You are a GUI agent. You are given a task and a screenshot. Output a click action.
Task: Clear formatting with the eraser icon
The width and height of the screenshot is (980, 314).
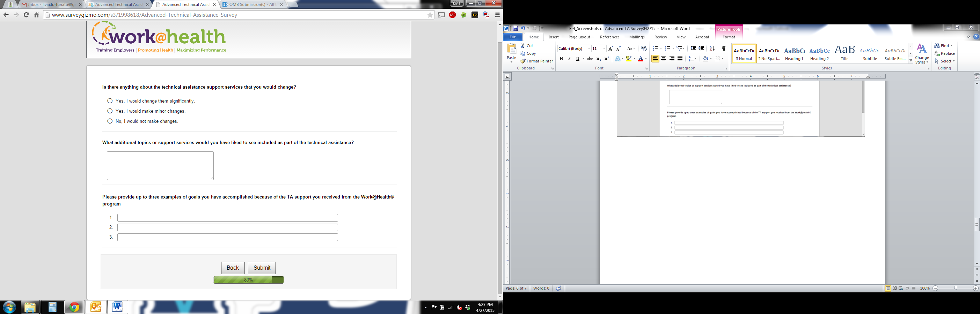[x=644, y=48]
